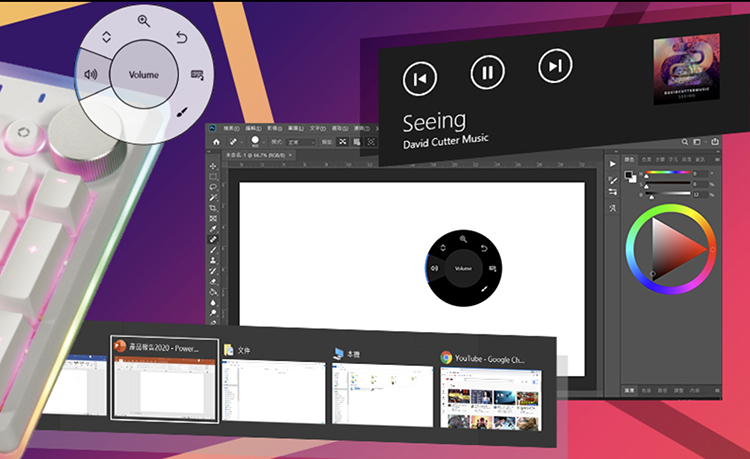
Task: Select the Crop tool
Action: point(214,208)
